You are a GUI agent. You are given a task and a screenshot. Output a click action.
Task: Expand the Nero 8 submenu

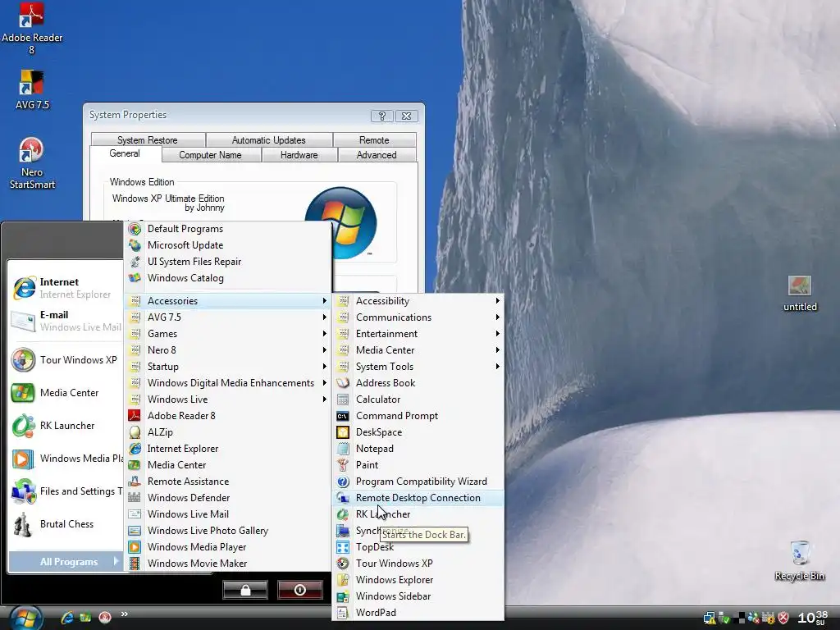pos(228,349)
